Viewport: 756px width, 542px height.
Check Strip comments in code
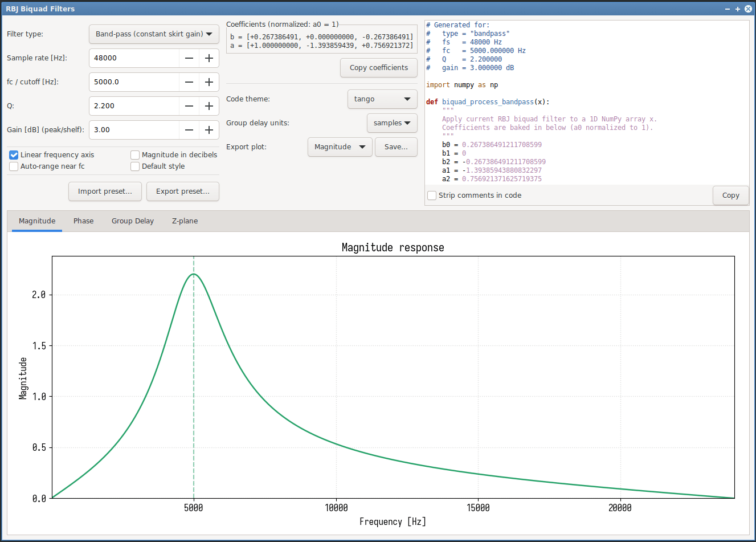point(432,195)
